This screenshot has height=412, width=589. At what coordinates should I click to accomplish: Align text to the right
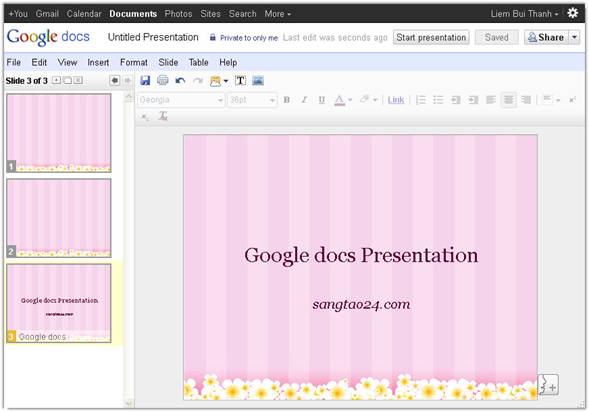tap(526, 100)
